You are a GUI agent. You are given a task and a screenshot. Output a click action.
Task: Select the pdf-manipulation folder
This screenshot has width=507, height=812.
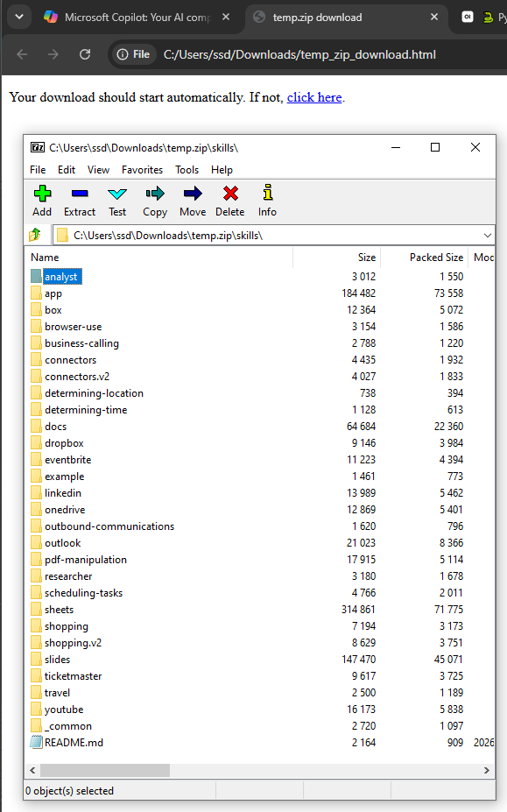86,560
